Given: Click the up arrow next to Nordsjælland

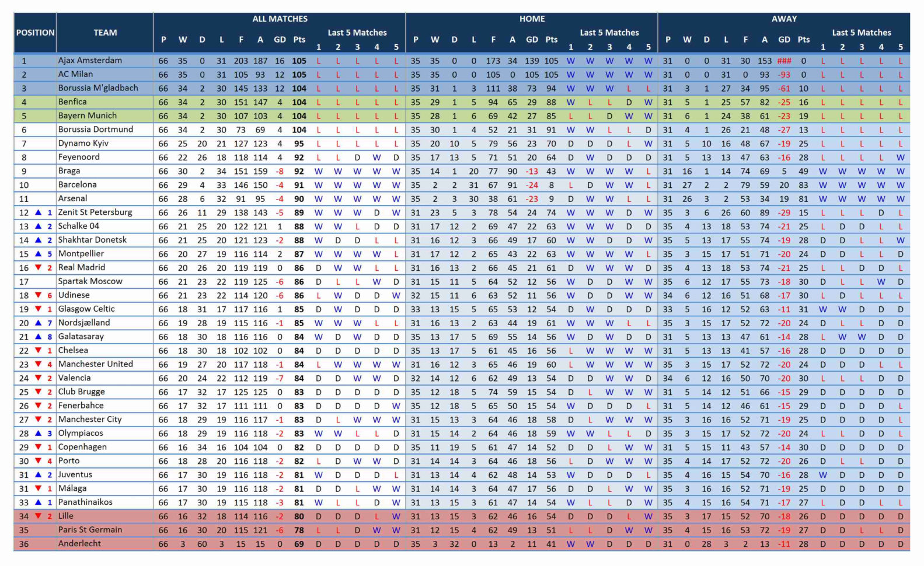Looking at the screenshot, I should [38, 323].
